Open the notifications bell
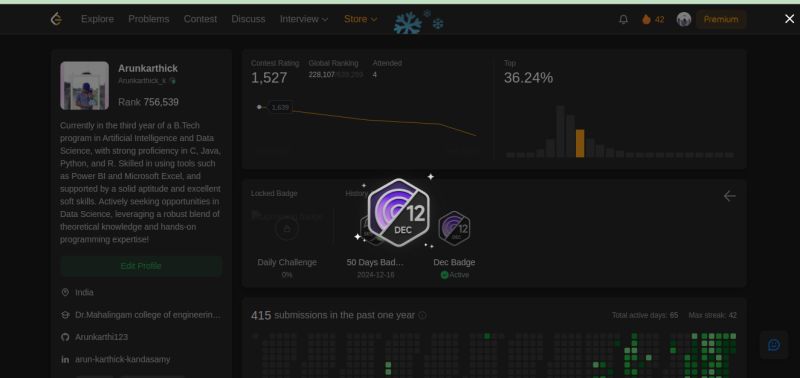800x378 pixels. click(x=623, y=19)
